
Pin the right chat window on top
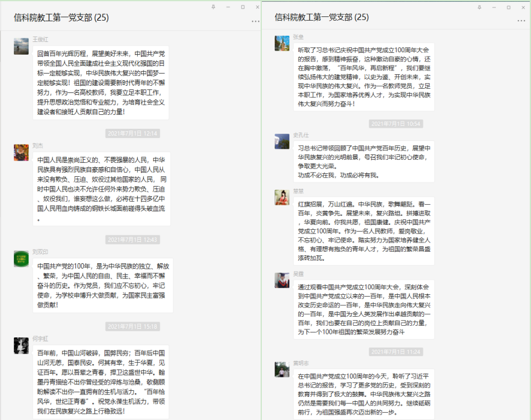pos(479,7)
